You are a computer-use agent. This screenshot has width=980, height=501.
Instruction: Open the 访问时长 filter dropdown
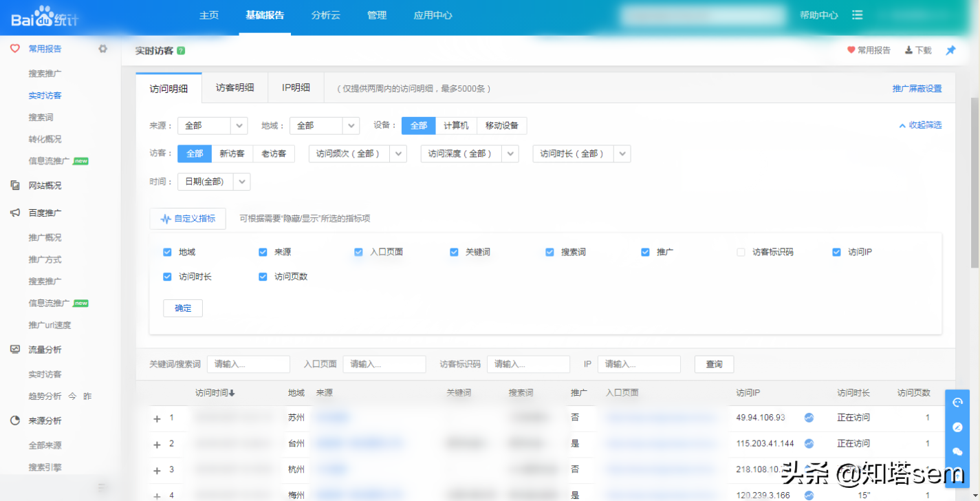click(x=582, y=154)
